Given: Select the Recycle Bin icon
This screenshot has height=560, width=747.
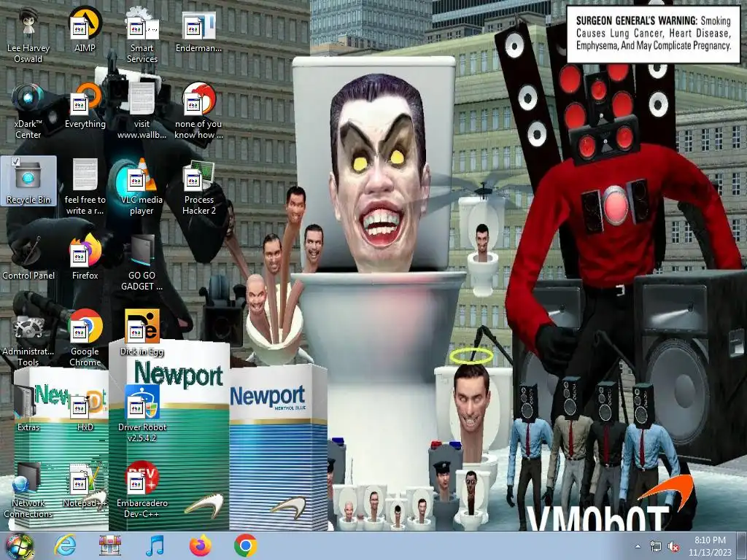Looking at the screenshot, I should pyautogui.click(x=28, y=181).
